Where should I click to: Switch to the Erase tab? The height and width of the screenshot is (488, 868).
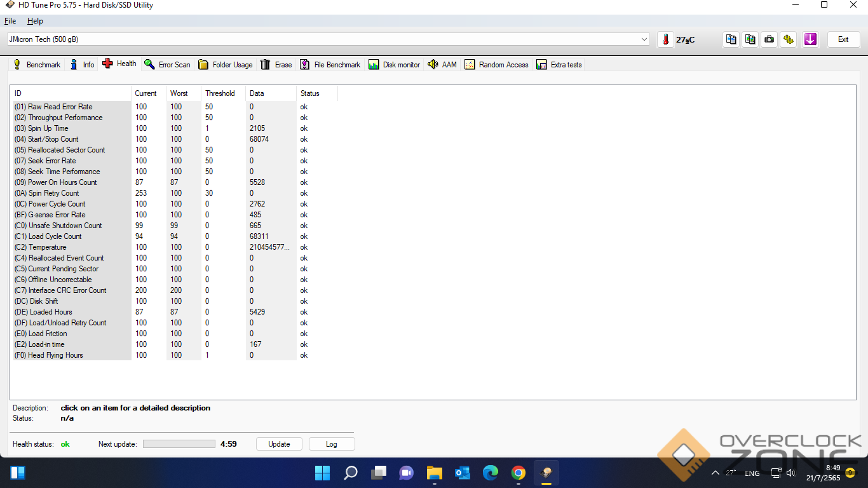(x=276, y=65)
